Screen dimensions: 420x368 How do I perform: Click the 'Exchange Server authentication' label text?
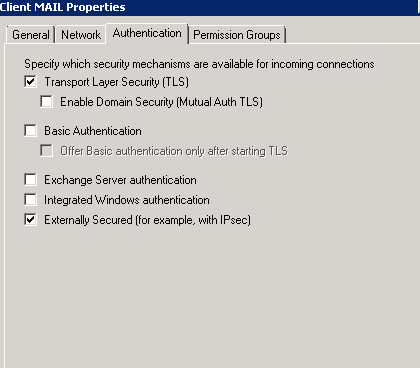[x=120, y=180]
